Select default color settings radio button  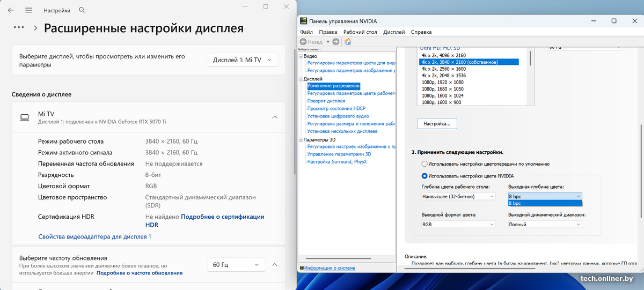[x=425, y=163]
